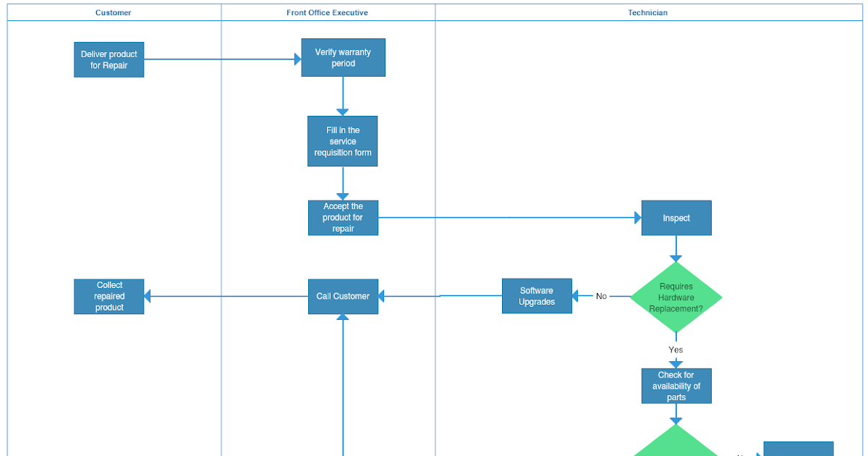Select the Technician swimlane header
This screenshot has height=456, width=868.
(x=647, y=12)
